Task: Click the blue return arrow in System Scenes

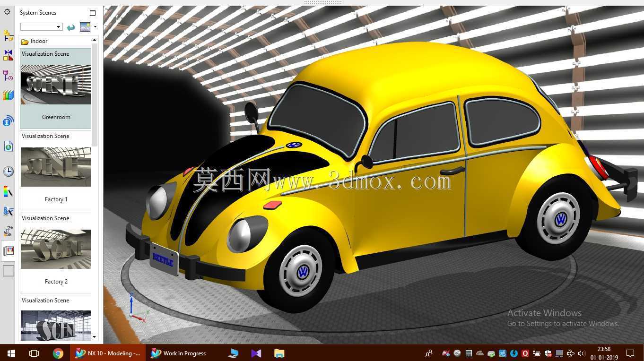Action: [x=71, y=27]
